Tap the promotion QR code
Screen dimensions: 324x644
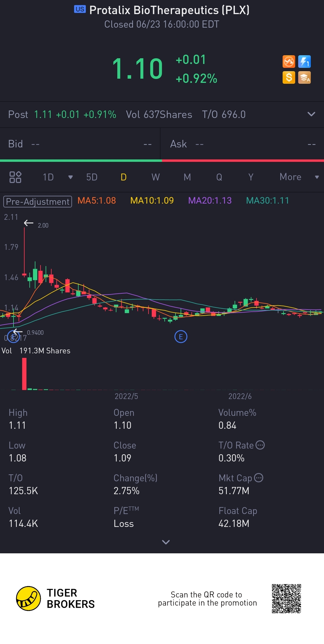(286, 599)
